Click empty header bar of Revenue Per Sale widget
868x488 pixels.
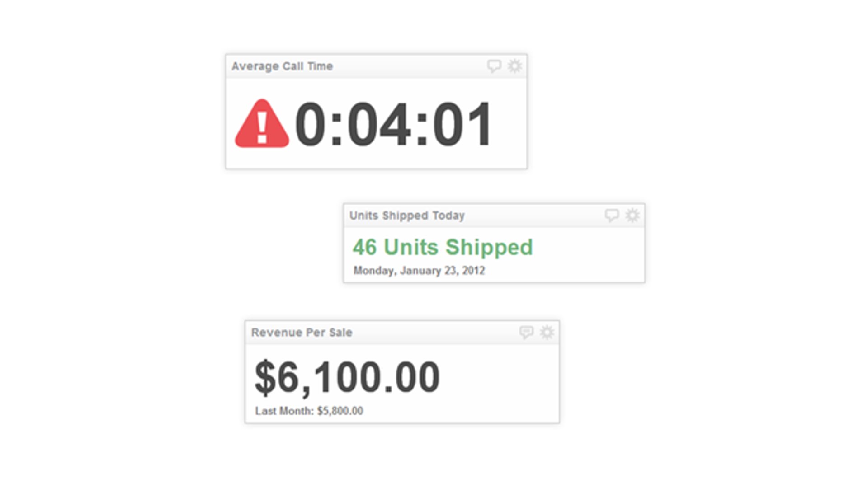click(434, 333)
